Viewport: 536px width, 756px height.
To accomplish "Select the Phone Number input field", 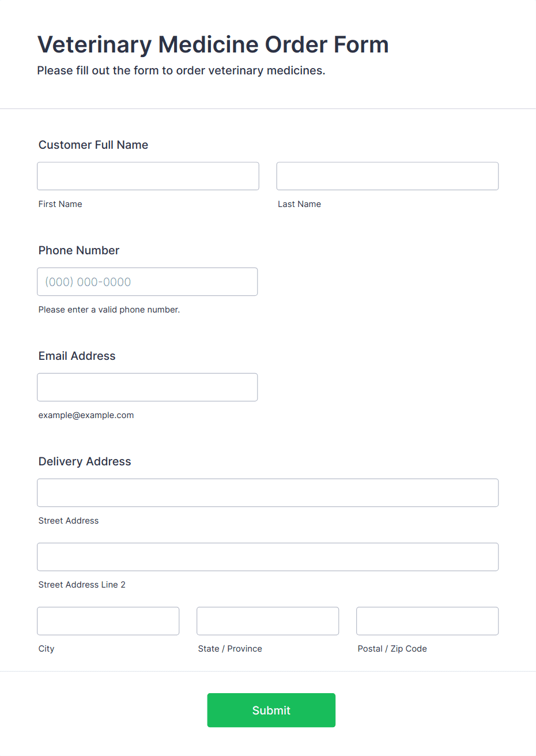I will [x=148, y=281].
